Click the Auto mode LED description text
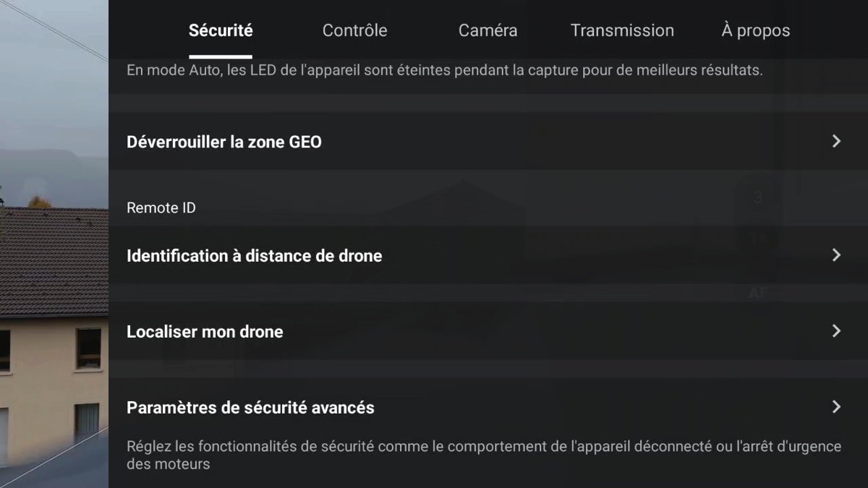The height and width of the screenshot is (488, 868). pyautogui.click(x=444, y=71)
